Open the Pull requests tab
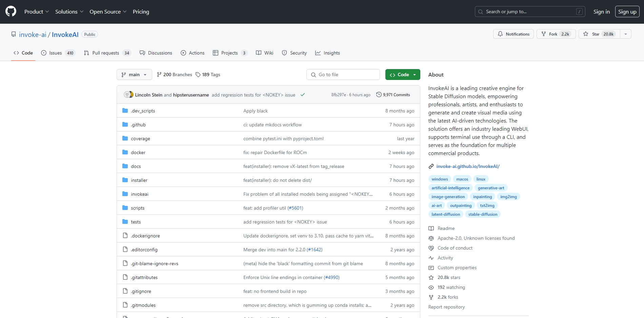 [106, 53]
